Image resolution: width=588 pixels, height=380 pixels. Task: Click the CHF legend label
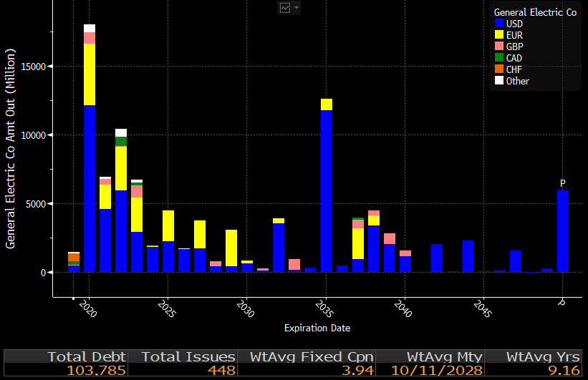click(514, 69)
